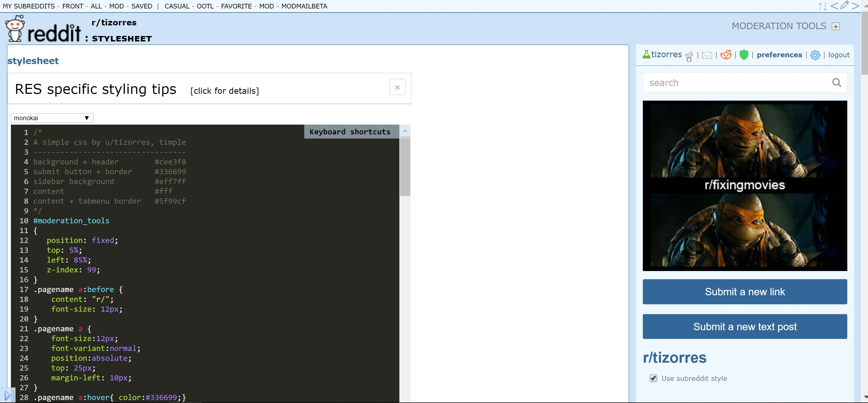Click the orange snoo modmail icon
868x403 pixels.
(725, 55)
